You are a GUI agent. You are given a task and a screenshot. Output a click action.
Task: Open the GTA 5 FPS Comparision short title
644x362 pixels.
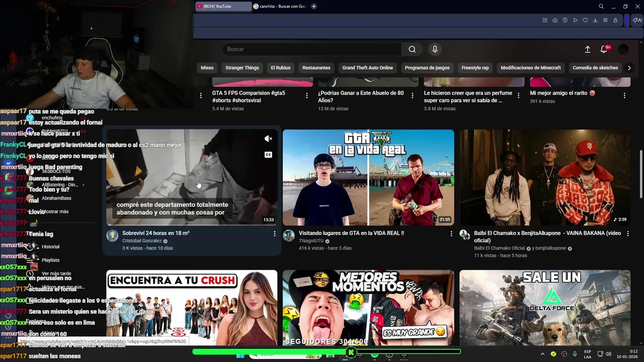point(249,97)
